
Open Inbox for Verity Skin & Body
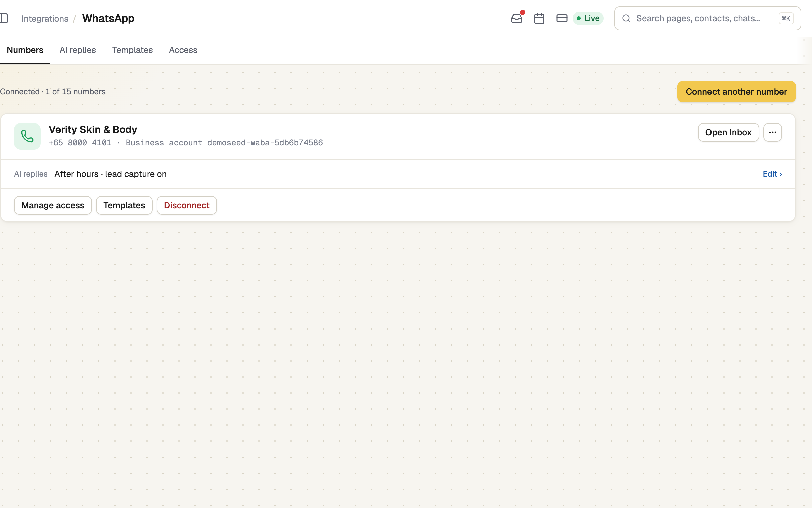point(728,132)
